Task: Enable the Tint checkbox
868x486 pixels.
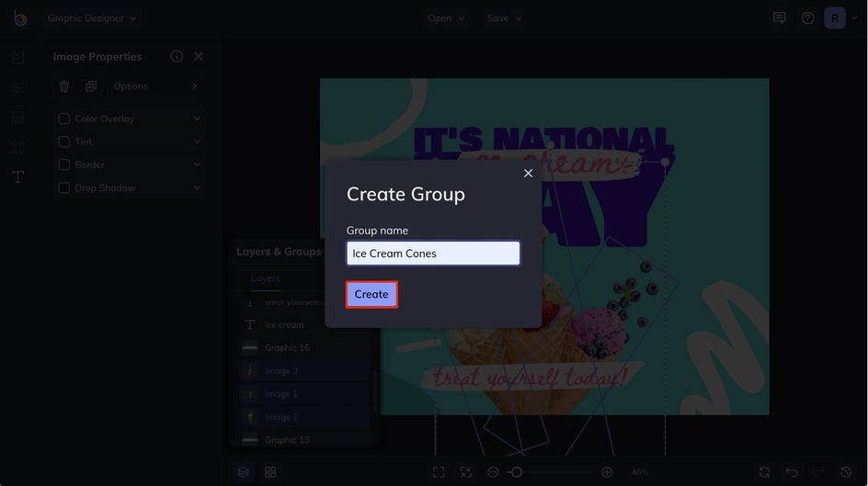Action: click(64, 142)
